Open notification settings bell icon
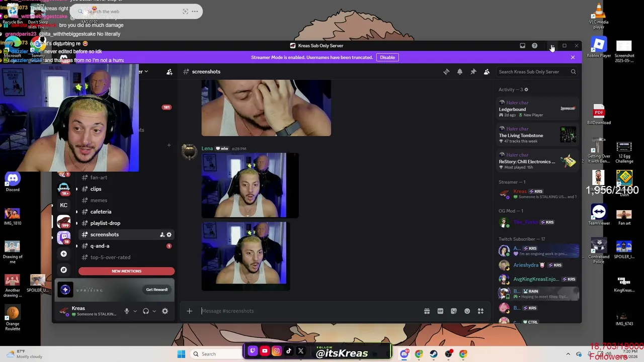 [x=460, y=72]
